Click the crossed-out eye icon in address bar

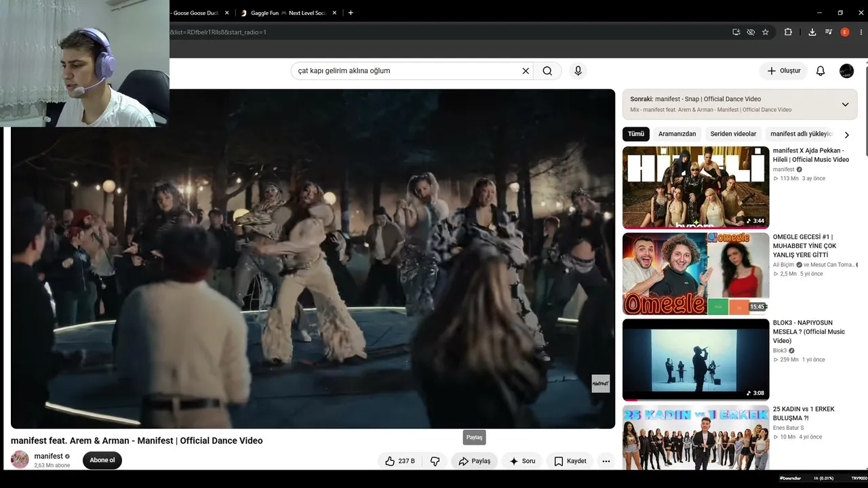(x=751, y=32)
